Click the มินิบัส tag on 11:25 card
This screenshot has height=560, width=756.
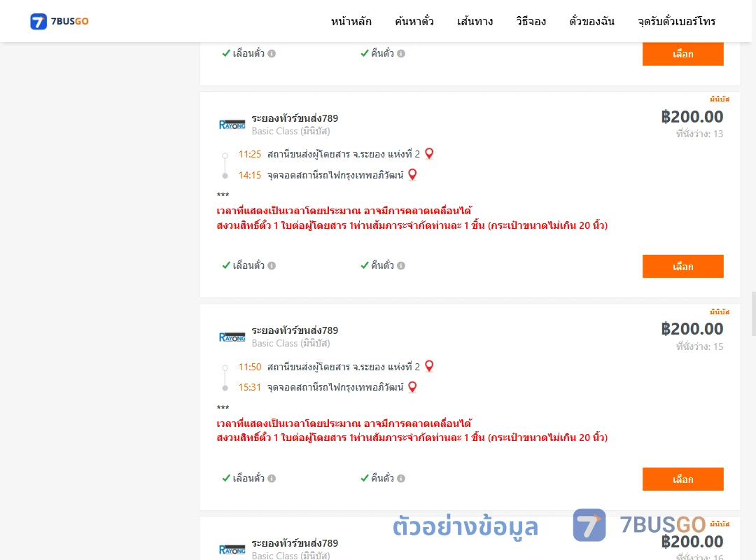(x=720, y=99)
